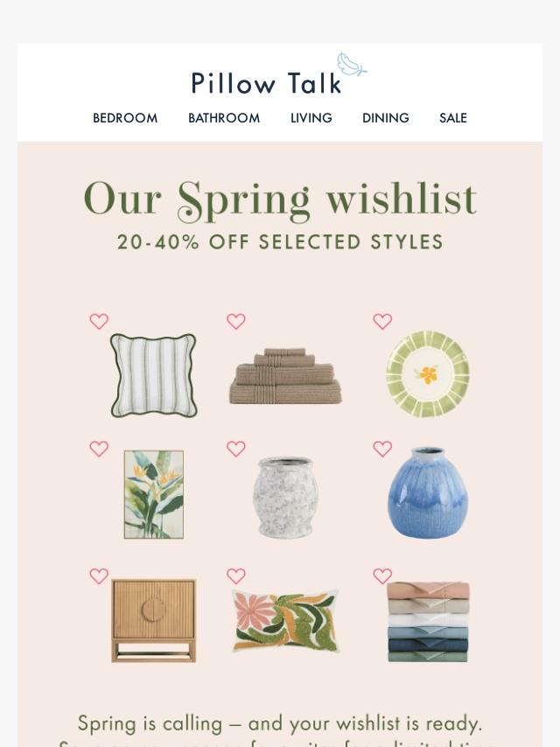This screenshot has width=560, height=747.
Task: Click the heart icon above the stacked sheets
Action: pos(382,576)
